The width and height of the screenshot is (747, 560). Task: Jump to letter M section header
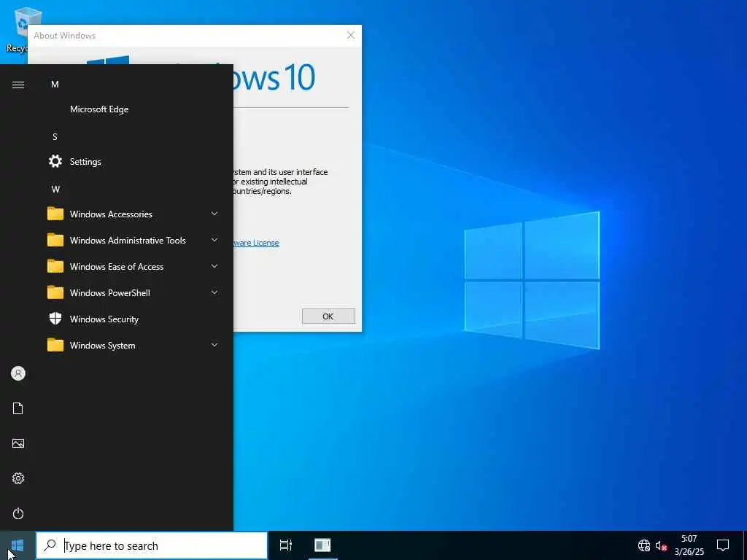point(55,85)
